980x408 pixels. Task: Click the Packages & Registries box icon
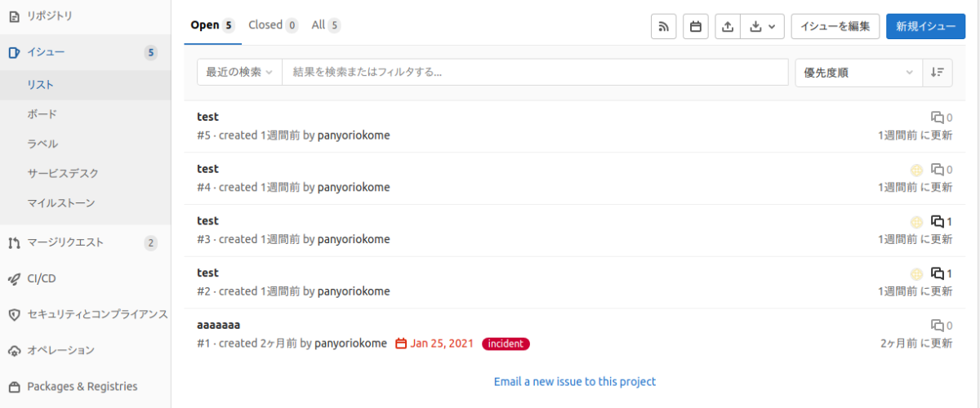13,387
